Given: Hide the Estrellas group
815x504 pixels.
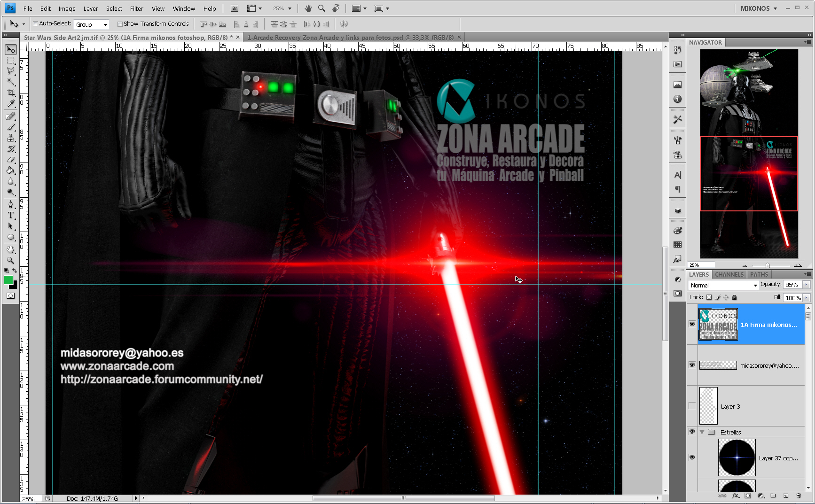Looking at the screenshot, I should click(692, 432).
